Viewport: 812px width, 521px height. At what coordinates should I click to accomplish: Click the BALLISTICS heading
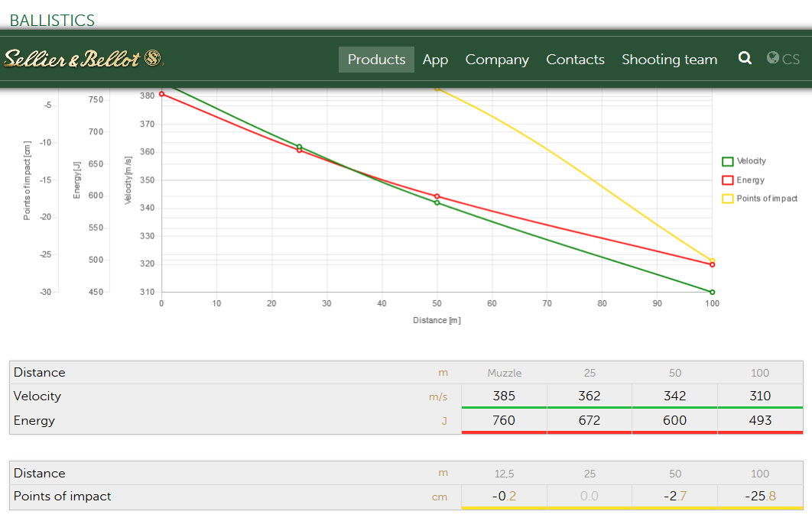52,21
